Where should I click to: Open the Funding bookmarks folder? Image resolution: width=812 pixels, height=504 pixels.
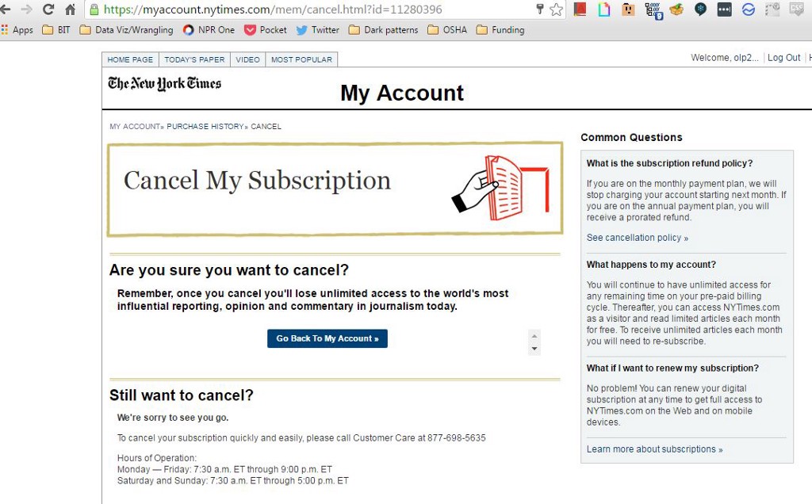(x=500, y=30)
